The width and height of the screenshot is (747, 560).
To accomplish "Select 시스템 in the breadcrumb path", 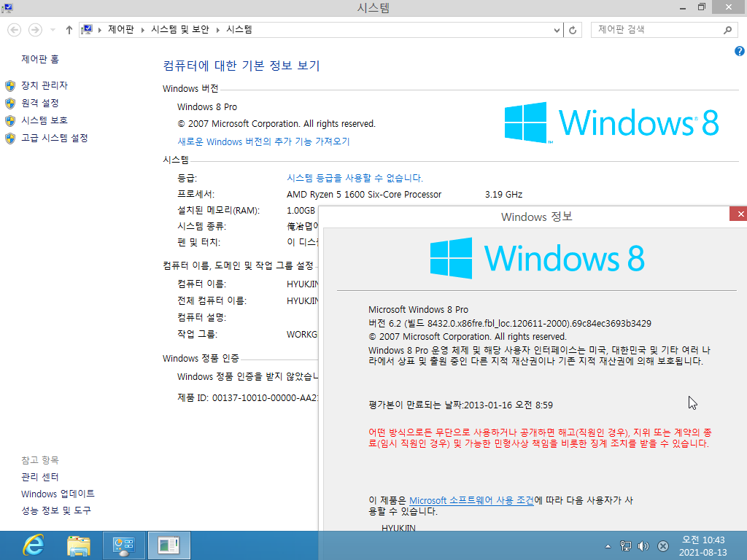I will (239, 29).
